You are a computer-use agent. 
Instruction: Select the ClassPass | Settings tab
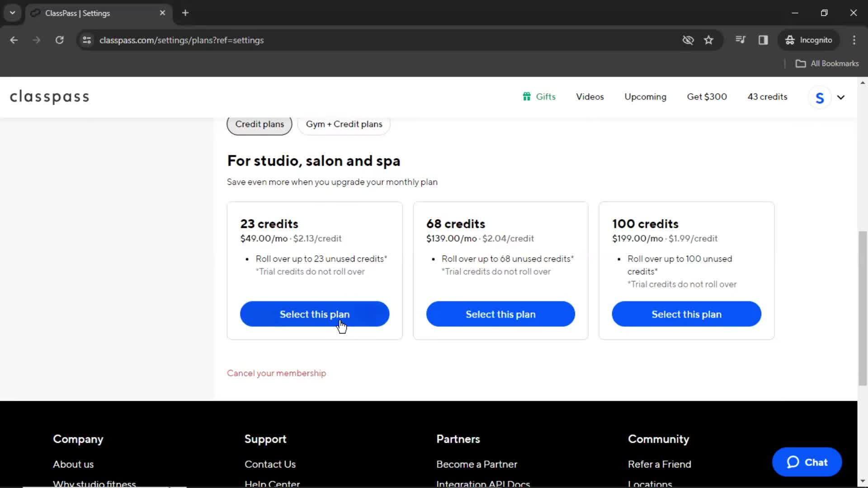tap(99, 13)
